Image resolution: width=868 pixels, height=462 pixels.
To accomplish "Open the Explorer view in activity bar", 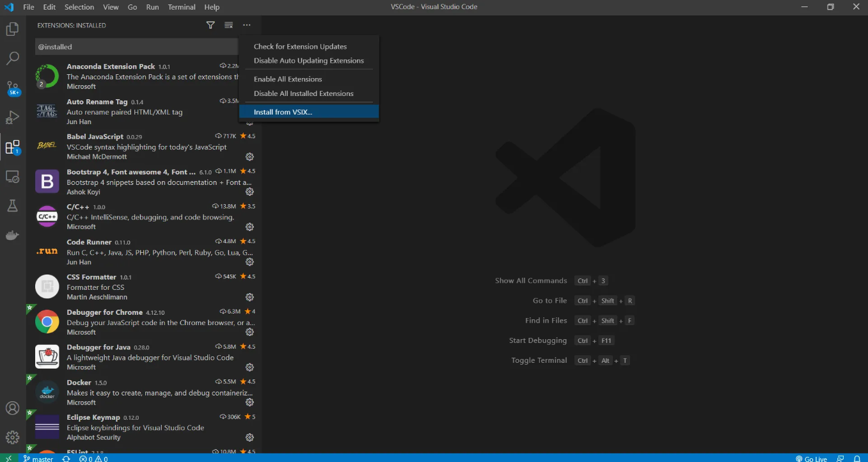I will (12, 29).
